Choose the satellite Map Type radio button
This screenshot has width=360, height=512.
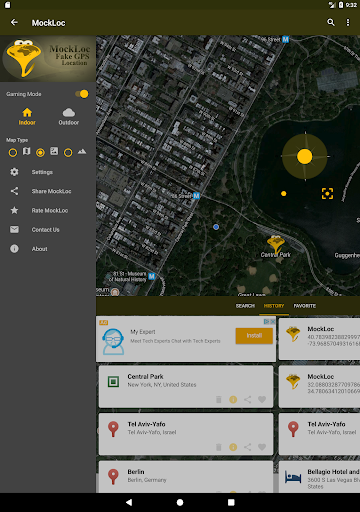(40, 153)
